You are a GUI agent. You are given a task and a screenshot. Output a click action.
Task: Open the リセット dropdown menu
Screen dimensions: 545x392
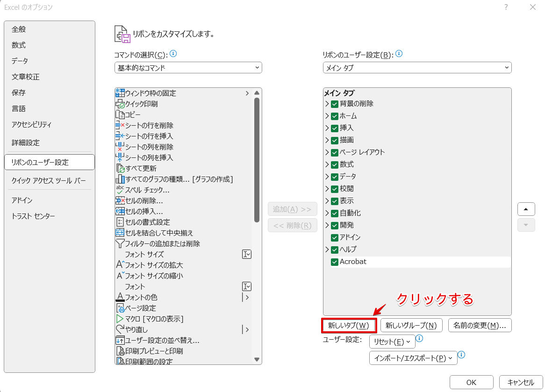click(392, 342)
